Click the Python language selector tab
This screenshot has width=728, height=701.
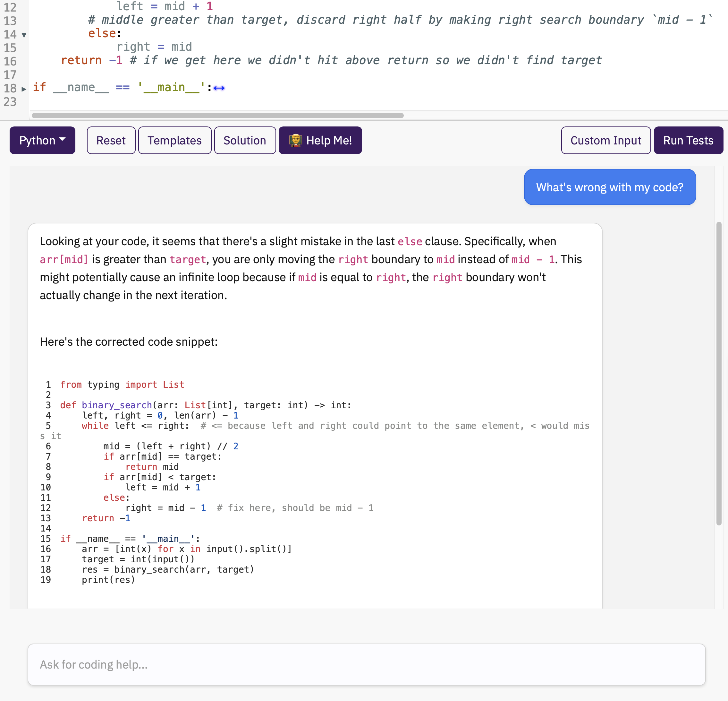coord(42,141)
